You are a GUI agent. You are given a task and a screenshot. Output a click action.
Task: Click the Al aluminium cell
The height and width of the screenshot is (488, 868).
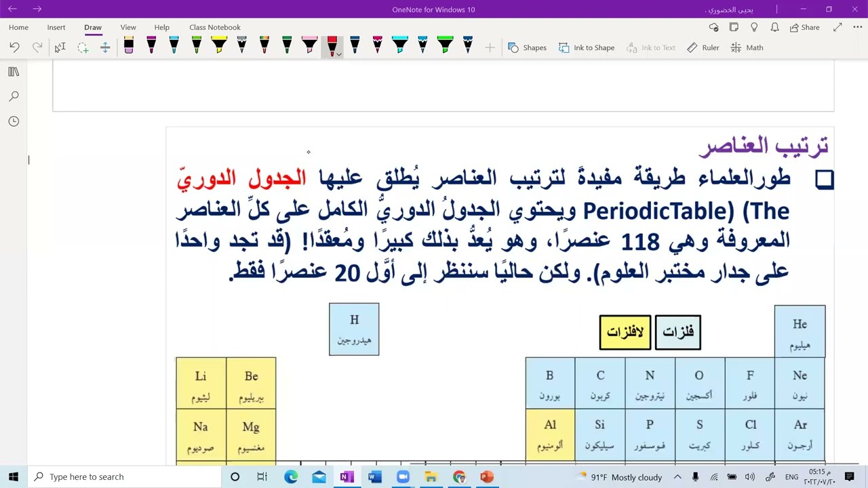tap(550, 434)
